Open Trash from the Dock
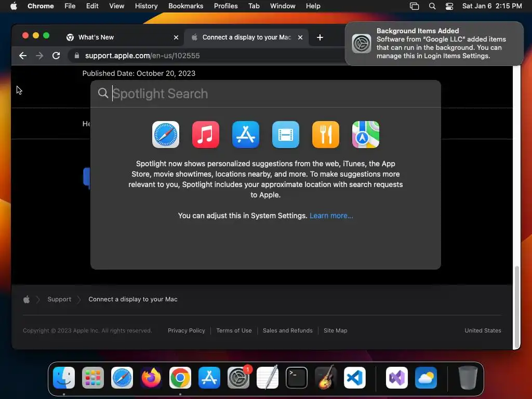532x399 pixels. pyautogui.click(x=468, y=378)
